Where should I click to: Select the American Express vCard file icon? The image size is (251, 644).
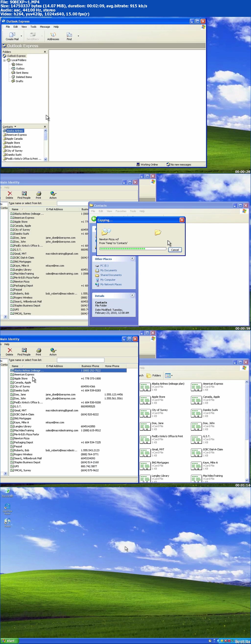[x=196, y=387]
